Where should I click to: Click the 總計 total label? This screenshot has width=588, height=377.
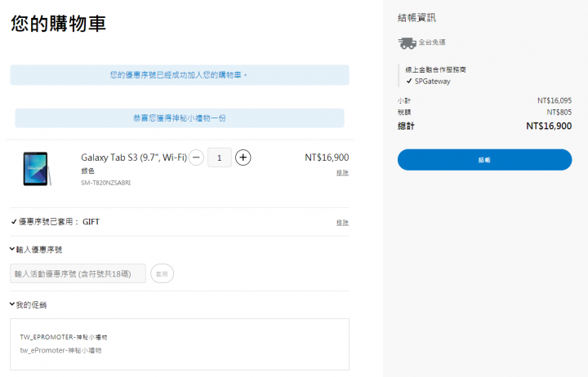pos(406,126)
